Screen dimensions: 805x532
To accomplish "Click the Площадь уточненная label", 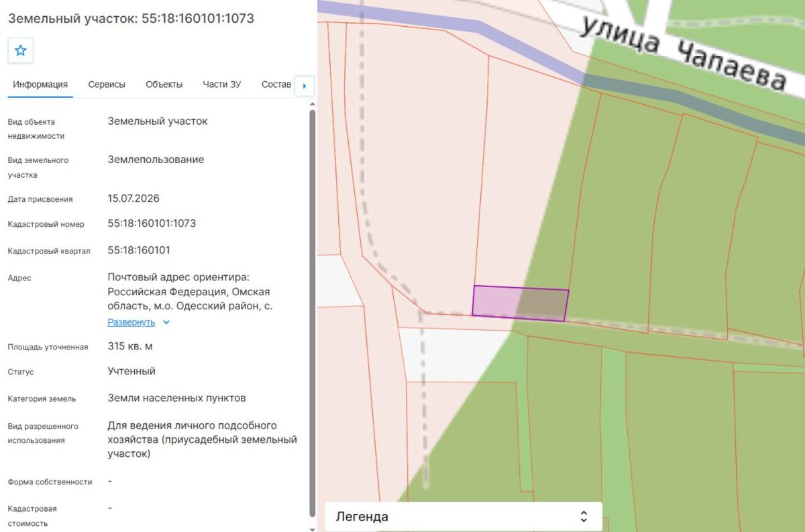I will (48, 347).
